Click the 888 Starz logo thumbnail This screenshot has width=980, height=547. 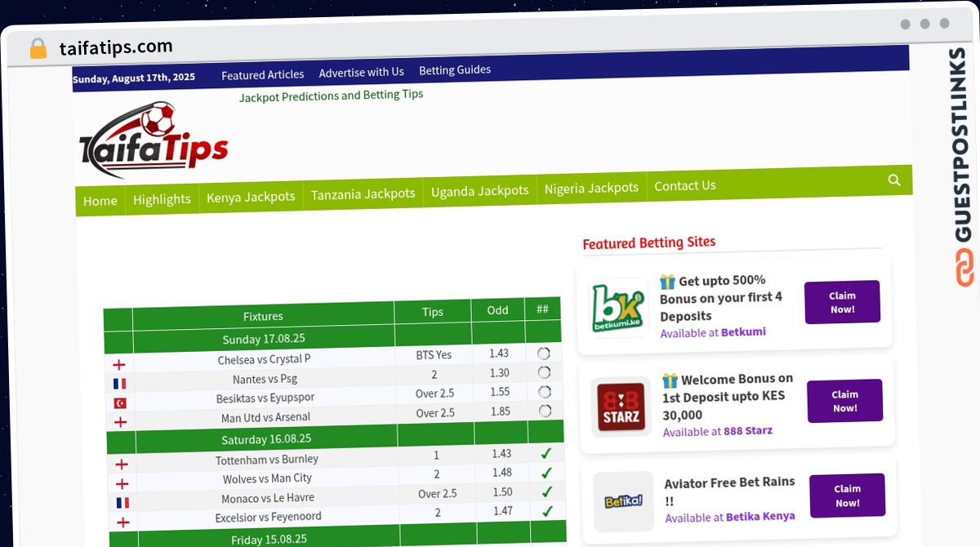coord(621,406)
